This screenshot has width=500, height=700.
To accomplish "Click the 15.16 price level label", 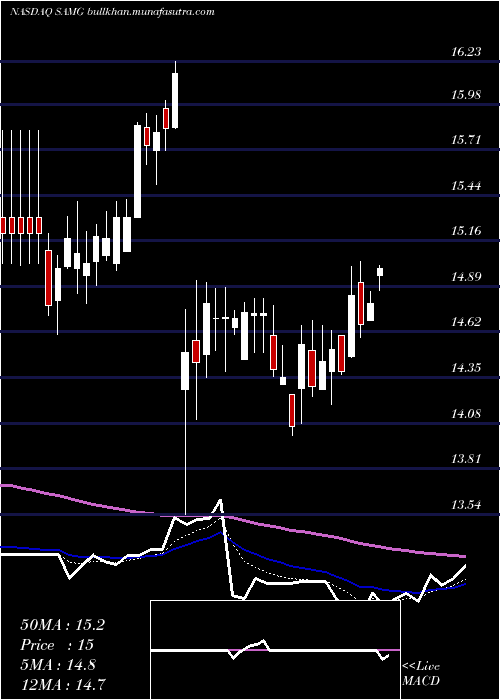I will tap(466, 231).
